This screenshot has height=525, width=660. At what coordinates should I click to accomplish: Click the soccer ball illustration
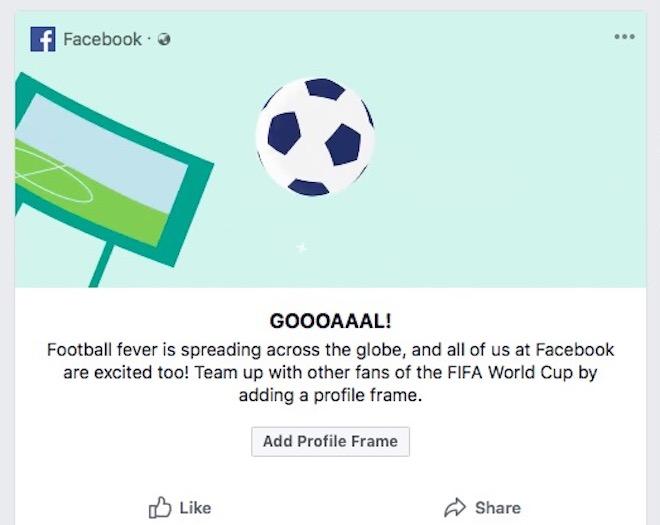click(314, 136)
